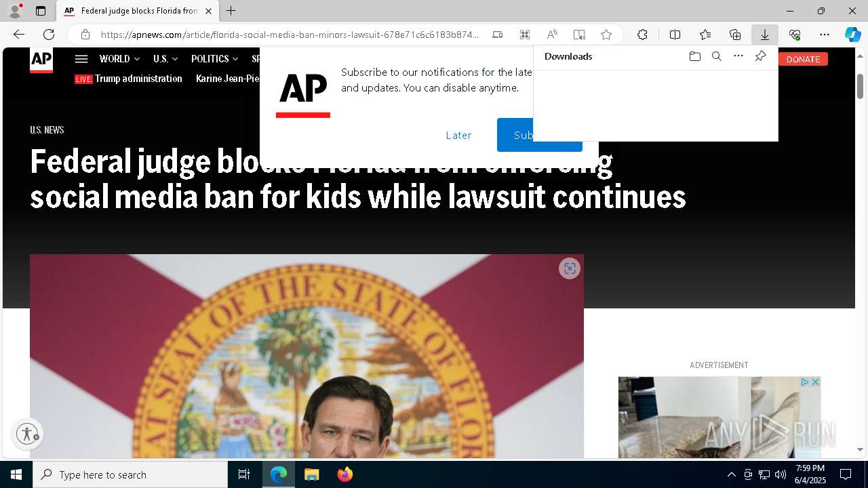The image size is (868, 488).
Task: Open the Downloads folder
Action: point(694,56)
